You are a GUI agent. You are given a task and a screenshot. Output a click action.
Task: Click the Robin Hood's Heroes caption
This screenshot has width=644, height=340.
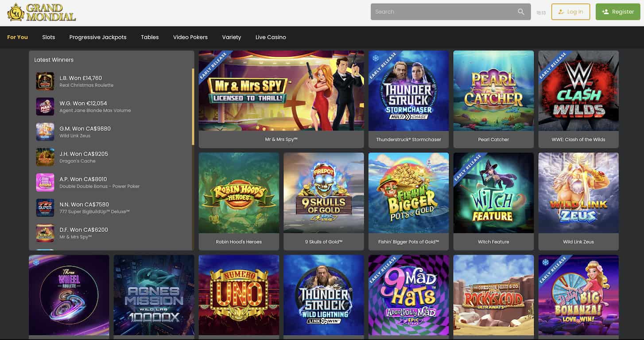click(x=239, y=242)
